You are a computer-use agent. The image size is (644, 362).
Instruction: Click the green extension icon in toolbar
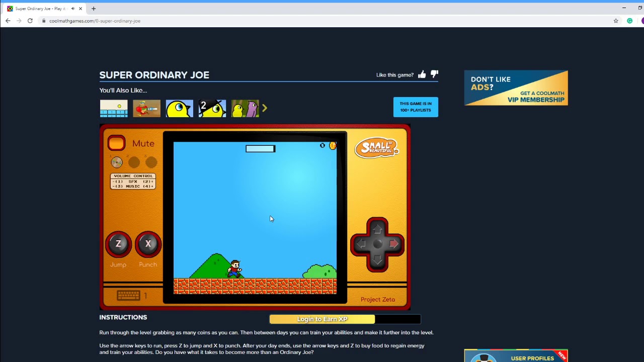(x=630, y=21)
